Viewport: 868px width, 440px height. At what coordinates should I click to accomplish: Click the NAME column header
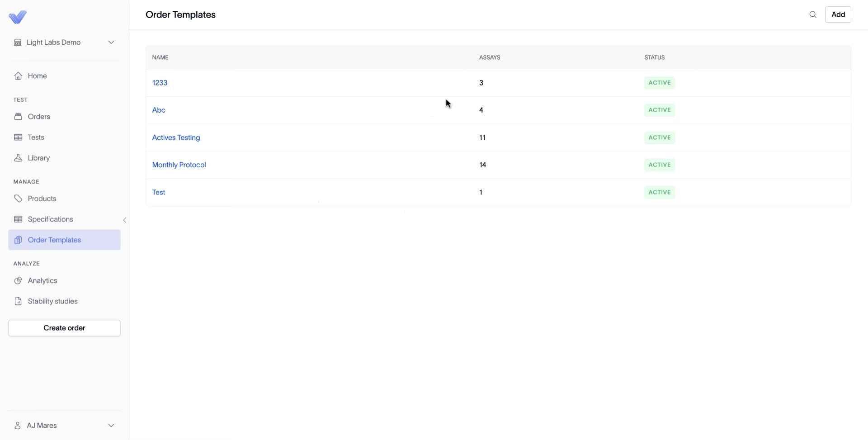(x=160, y=57)
